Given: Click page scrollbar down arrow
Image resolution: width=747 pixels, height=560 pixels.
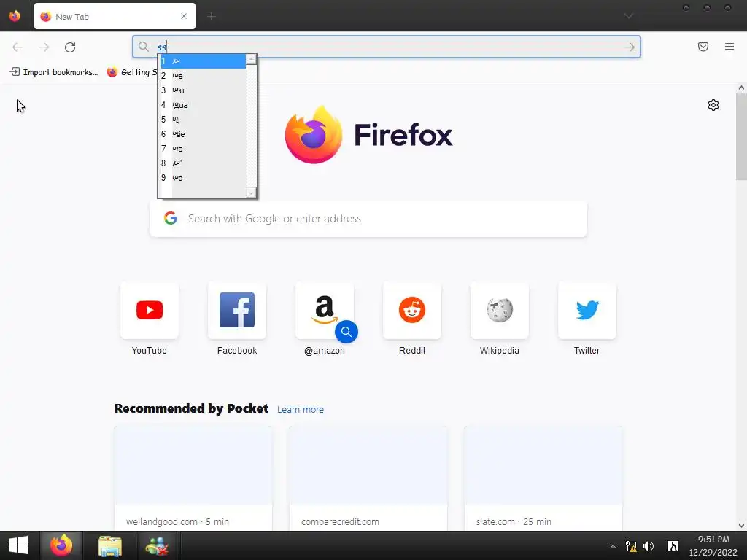Looking at the screenshot, I should [741, 526].
